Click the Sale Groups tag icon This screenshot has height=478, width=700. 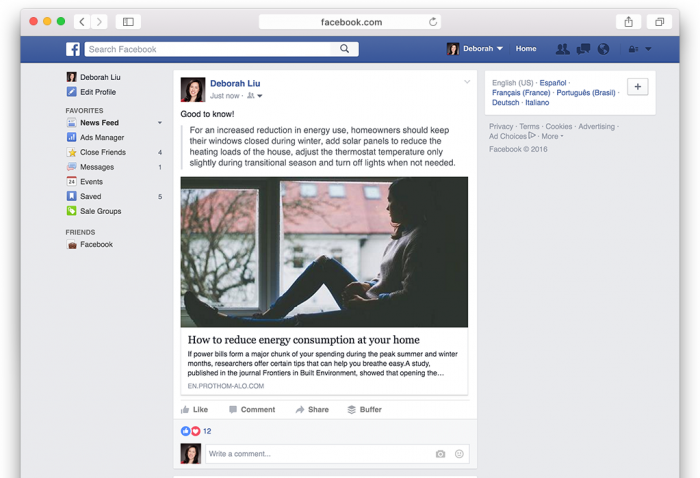(71, 211)
